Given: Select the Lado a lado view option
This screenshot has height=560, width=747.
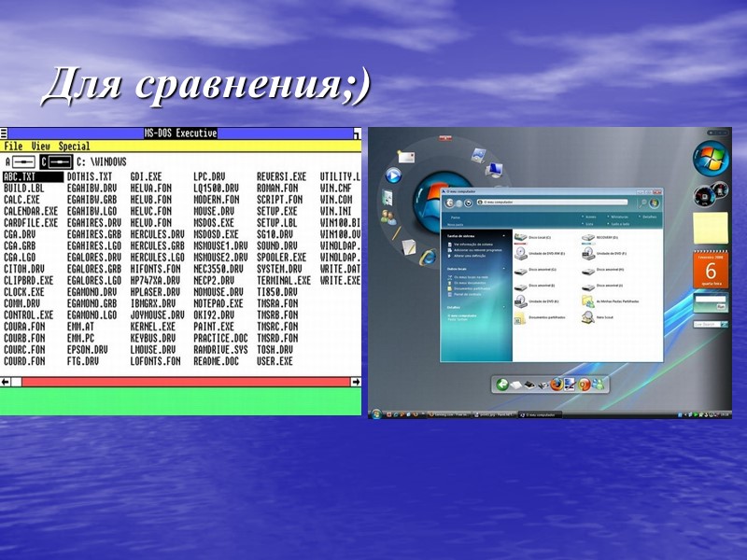Looking at the screenshot, I should [619, 224].
